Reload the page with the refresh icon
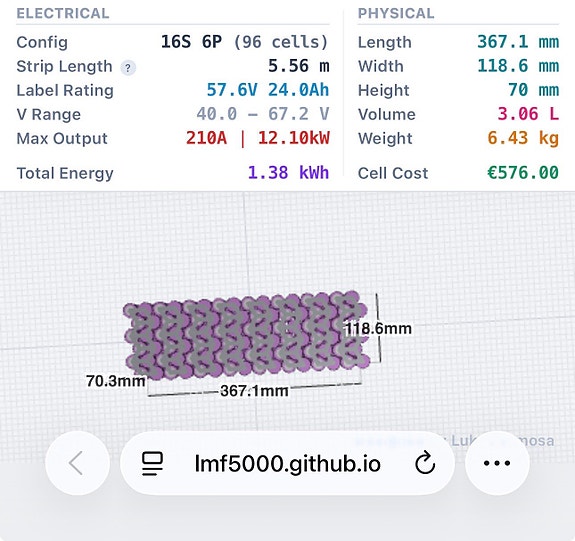 pos(425,463)
